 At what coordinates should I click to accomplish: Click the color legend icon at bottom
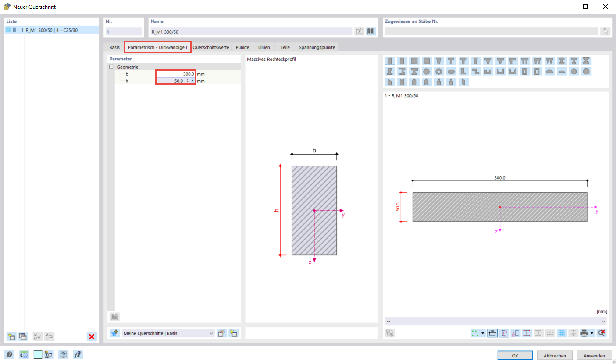point(49,355)
